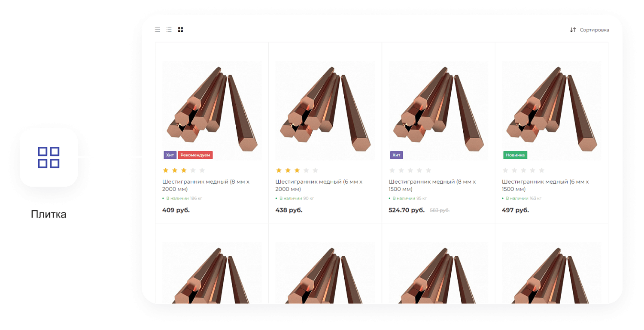This screenshot has width=644, height=330.
Task: Click the Хит badge on the 524.70 руб. product
Action: 396,155
